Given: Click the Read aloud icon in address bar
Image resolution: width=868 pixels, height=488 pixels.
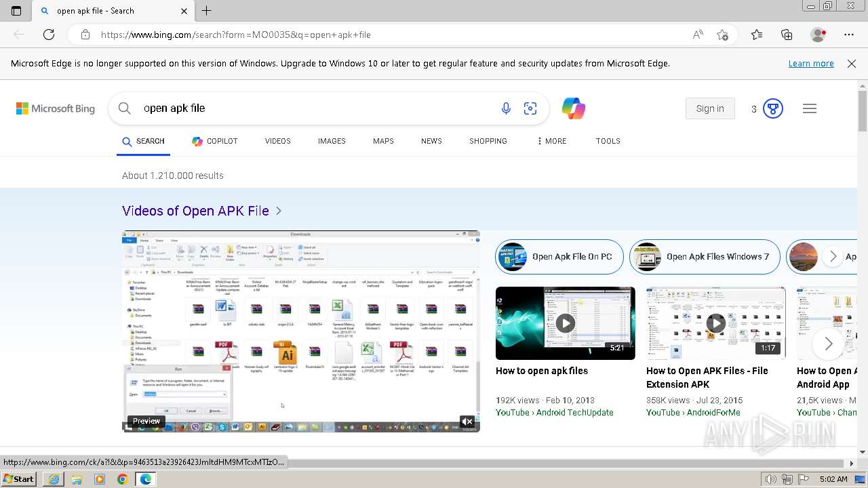Looking at the screenshot, I should click(698, 35).
